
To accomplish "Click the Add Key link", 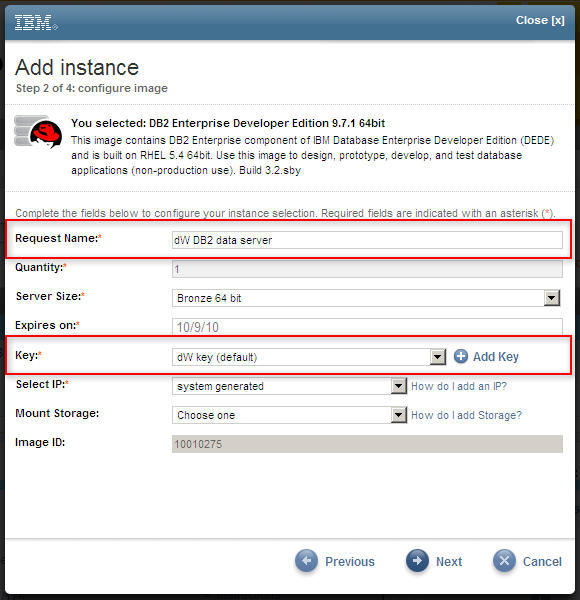I will [x=496, y=357].
